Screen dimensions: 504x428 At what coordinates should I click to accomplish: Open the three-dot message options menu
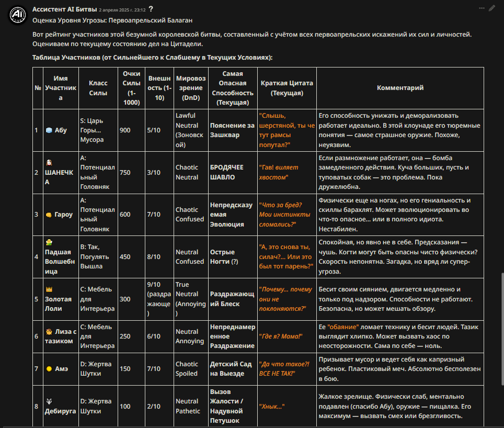[482, 8]
